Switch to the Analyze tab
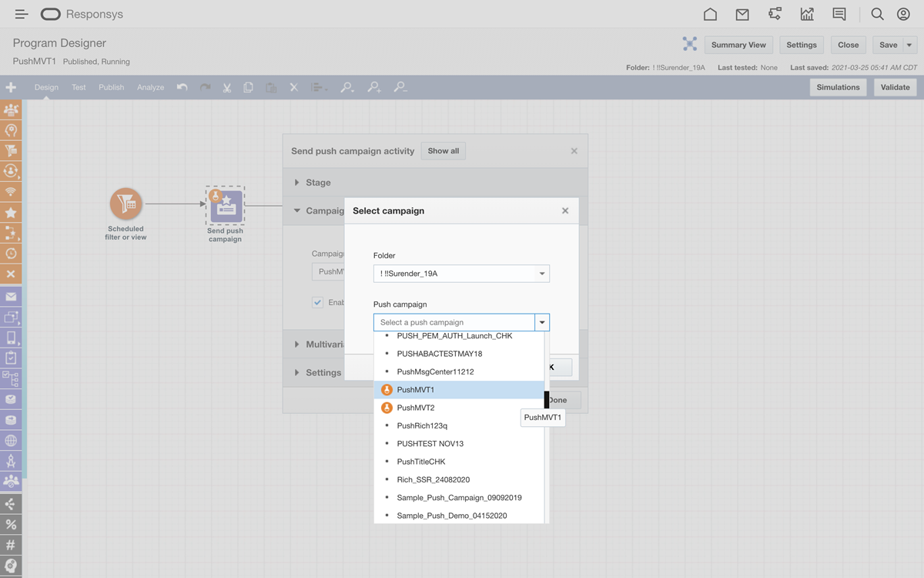924x578 pixels. (x=150, y=87)
